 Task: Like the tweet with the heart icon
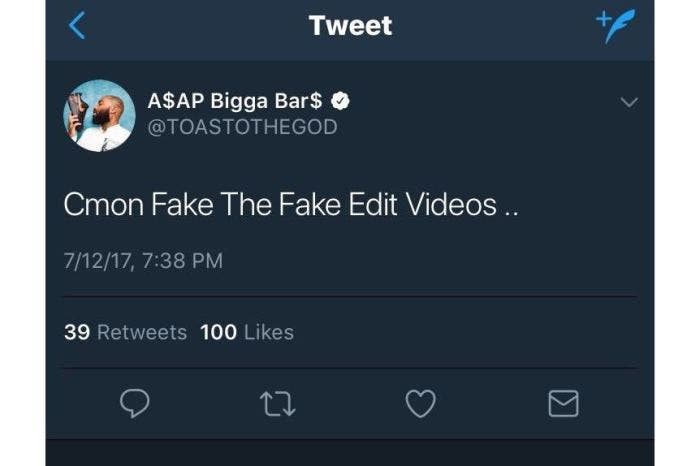pyautogui.click(x=420, y=403)
